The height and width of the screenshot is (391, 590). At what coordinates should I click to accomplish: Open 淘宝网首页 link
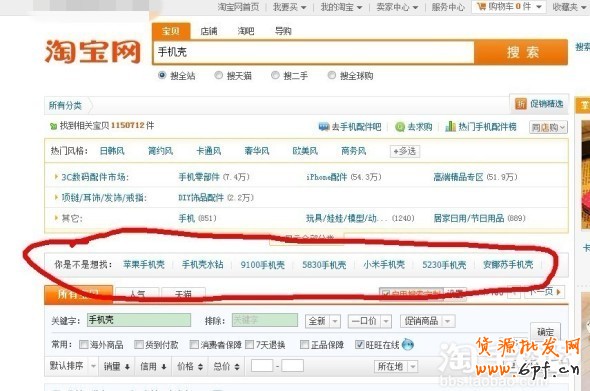(x=238, y=7)
